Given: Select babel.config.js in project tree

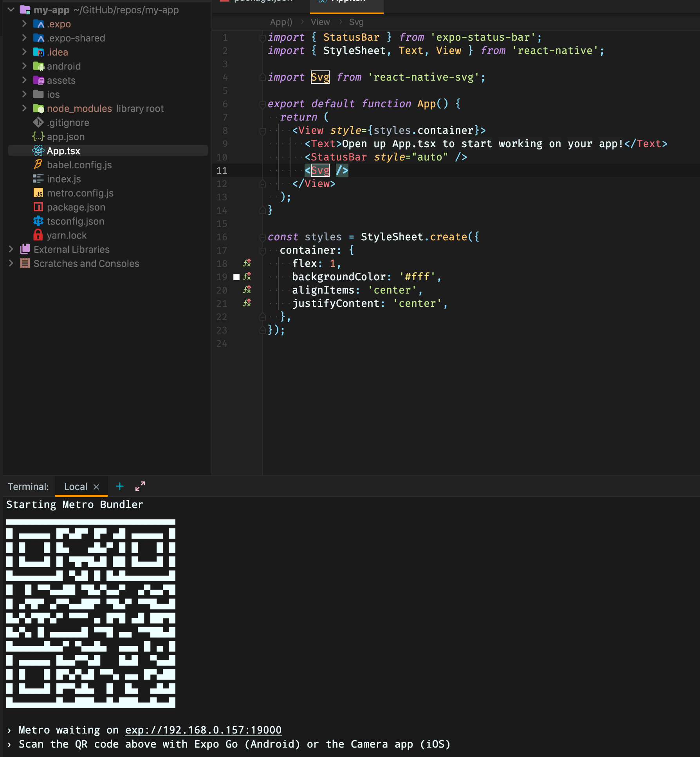Looking at the screenshot, I should (x=79, y=165).
